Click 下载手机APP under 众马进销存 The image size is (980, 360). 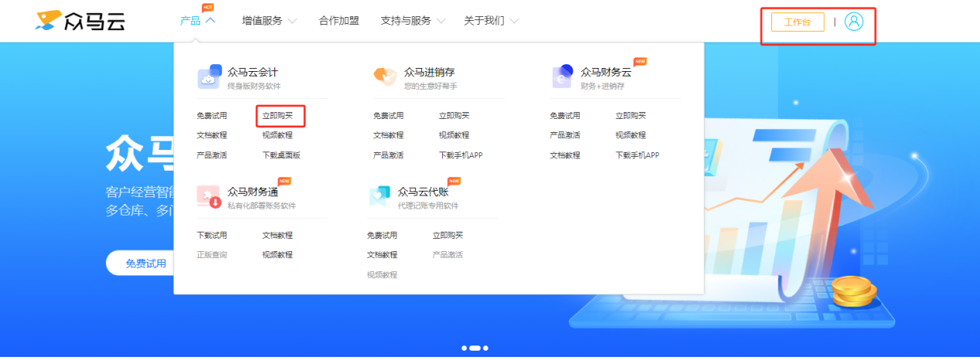pos(461,155)
